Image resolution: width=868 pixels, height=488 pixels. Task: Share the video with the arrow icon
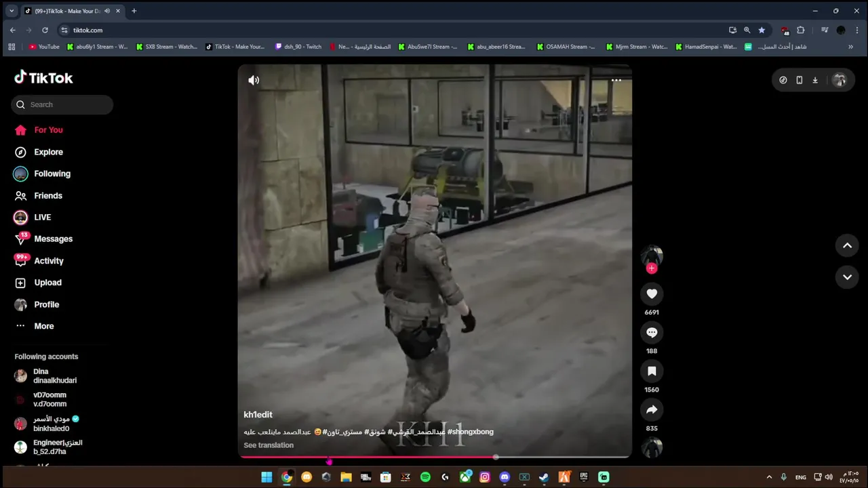[x=652, y=409]
